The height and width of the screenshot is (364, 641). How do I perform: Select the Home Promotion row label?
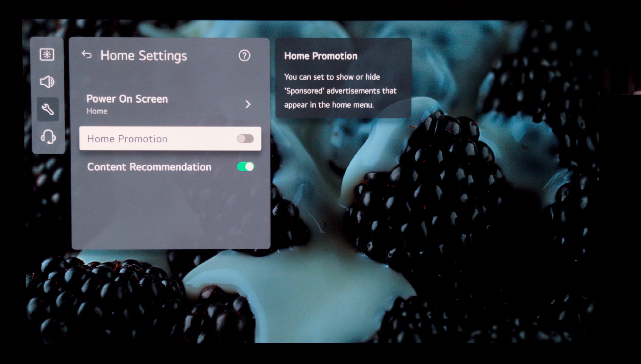pos(127,139)
